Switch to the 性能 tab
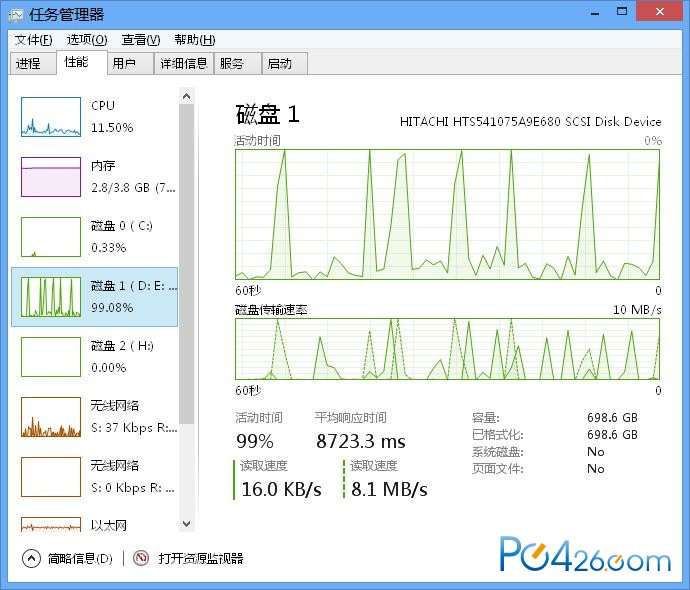Image resolution: width=690 pixels, height=590 pixels. click(82, 62)
